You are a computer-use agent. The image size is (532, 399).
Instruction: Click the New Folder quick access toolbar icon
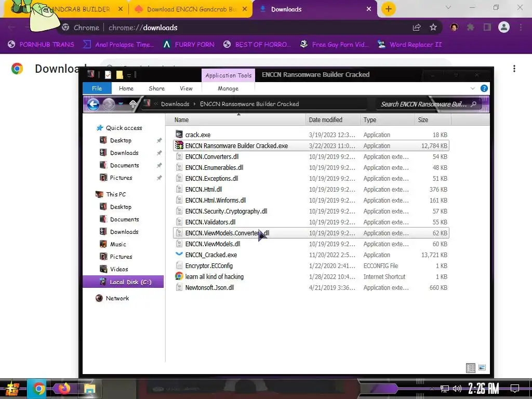[119, 75]
